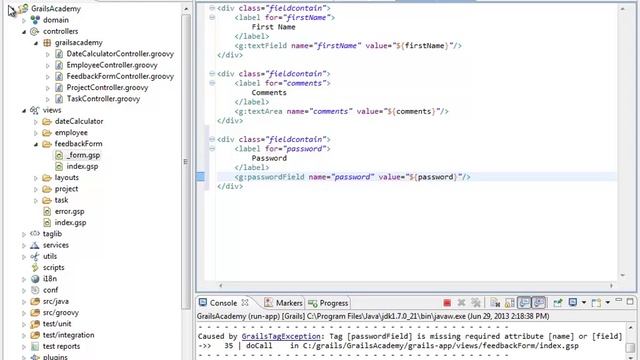
Task: Open the Display Selected Console dropdown arrow
Action: [x=584, y=303]
